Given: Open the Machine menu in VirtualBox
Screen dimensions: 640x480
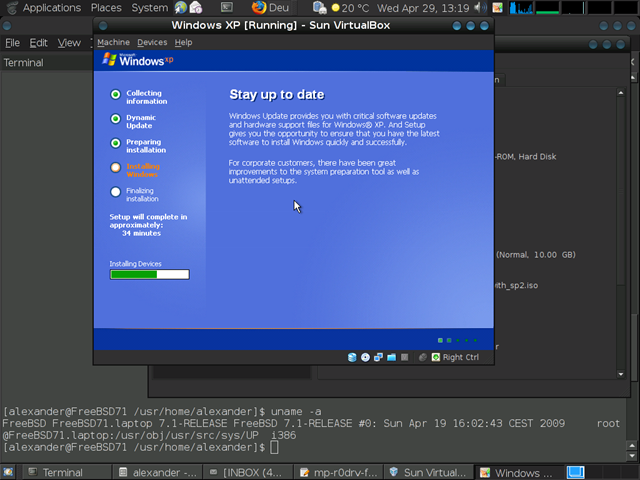Looking at the screenshot, I should click(x=113, y=42).
